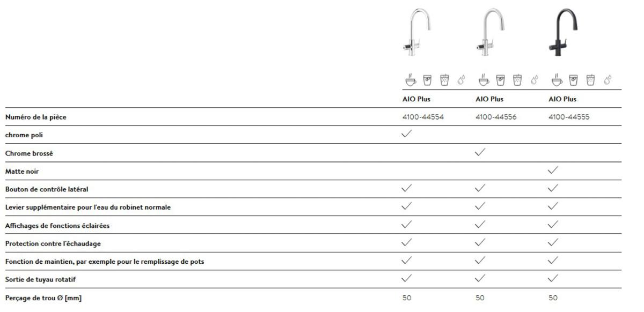Click AIO Plus title above 4100-44555
The width and height of the screenshot is (644, 312).
[562, 99]
